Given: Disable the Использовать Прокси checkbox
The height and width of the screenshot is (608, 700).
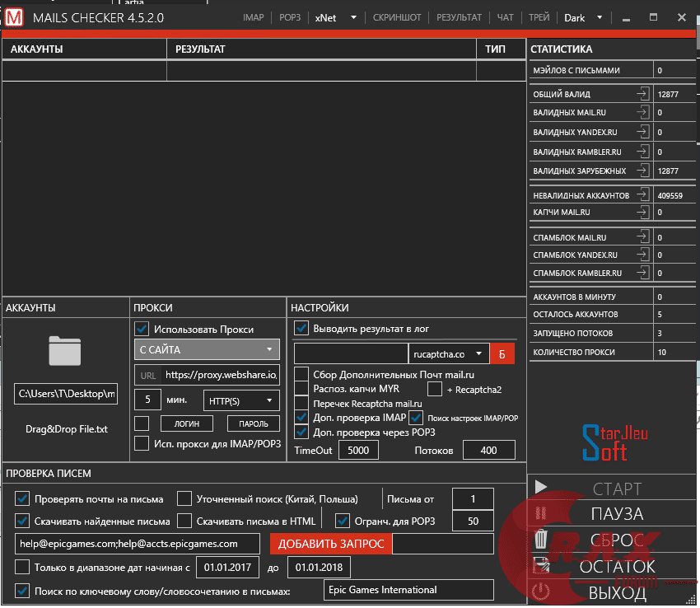Looking at the screenshot, I should point(142,330).
